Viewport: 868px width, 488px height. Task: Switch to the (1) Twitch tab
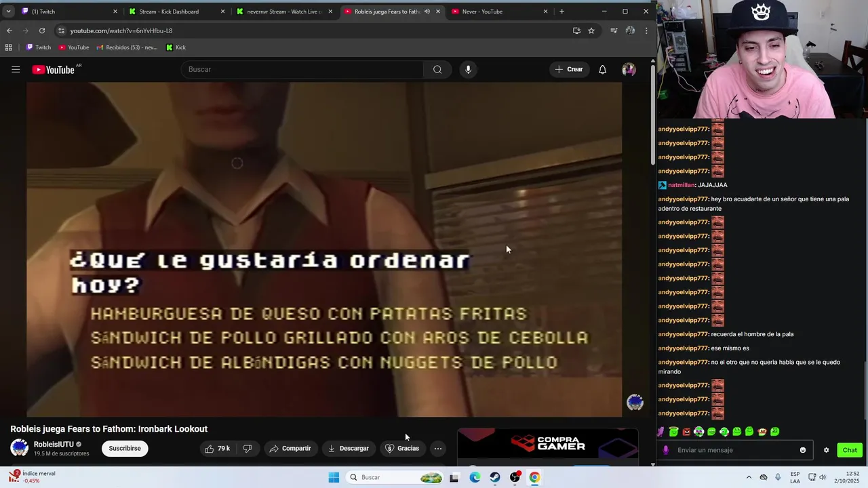click(70, 12)
